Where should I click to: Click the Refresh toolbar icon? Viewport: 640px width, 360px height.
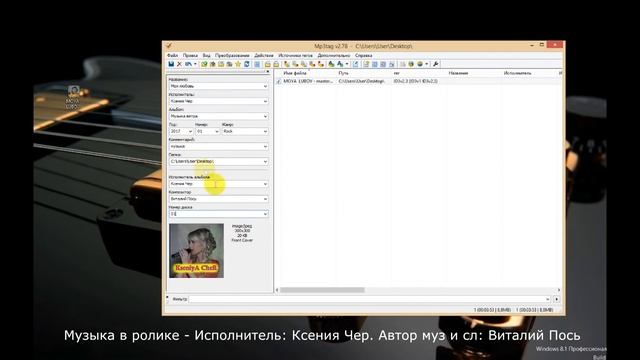[x=247, y=64]
